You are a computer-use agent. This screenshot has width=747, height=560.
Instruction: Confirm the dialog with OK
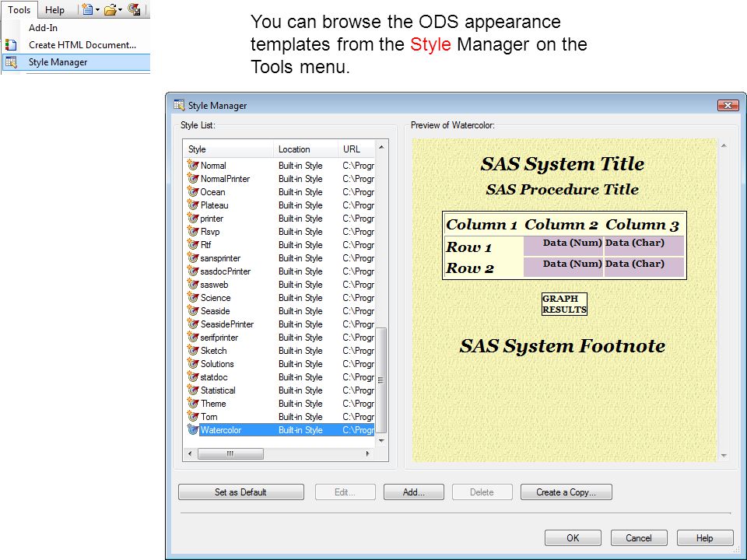[573, 537]
